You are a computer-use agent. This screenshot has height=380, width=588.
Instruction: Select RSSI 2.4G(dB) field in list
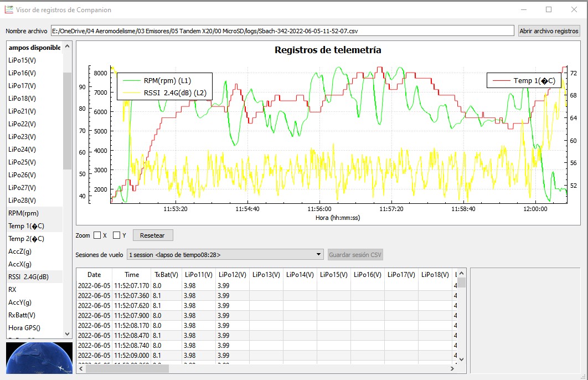click(28, 277)
